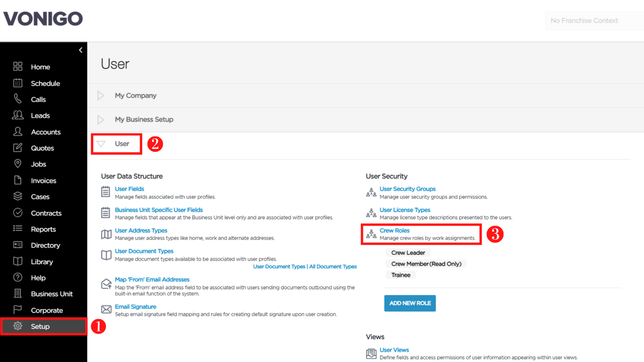Click the User License Types hierarchy icon
The image size is (644, 362).
click(x=371, y=213)
